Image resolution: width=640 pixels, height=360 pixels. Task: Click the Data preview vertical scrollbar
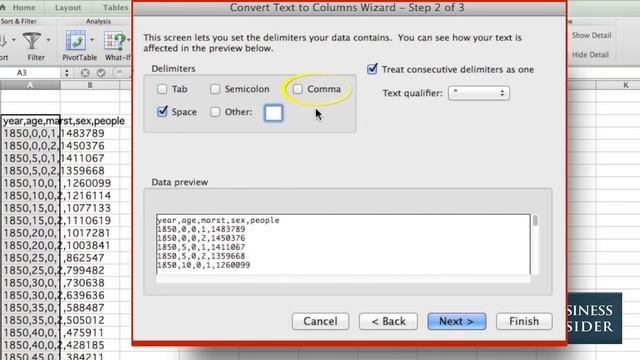(535, 244)
